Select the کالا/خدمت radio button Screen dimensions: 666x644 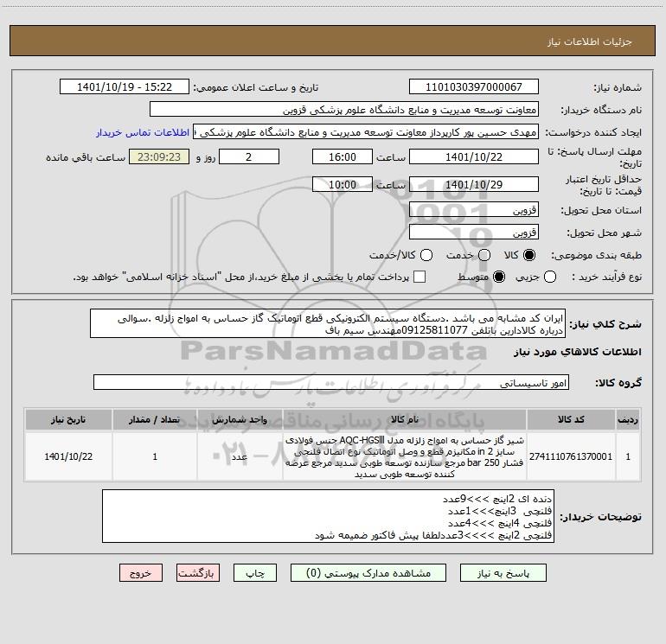click(426, 255)
